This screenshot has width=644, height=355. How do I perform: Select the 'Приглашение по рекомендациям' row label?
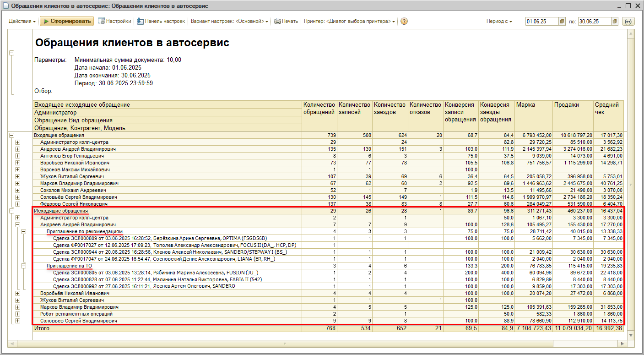point(85,231)
